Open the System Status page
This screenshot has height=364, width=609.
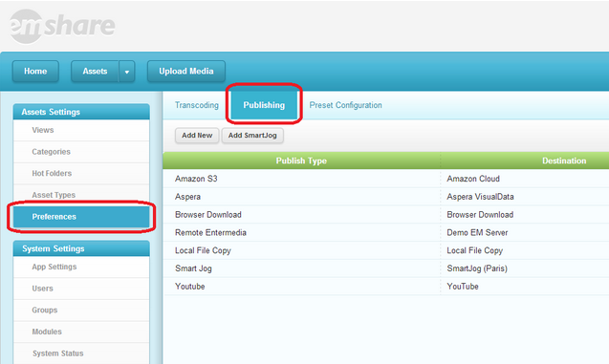[81, 353]
